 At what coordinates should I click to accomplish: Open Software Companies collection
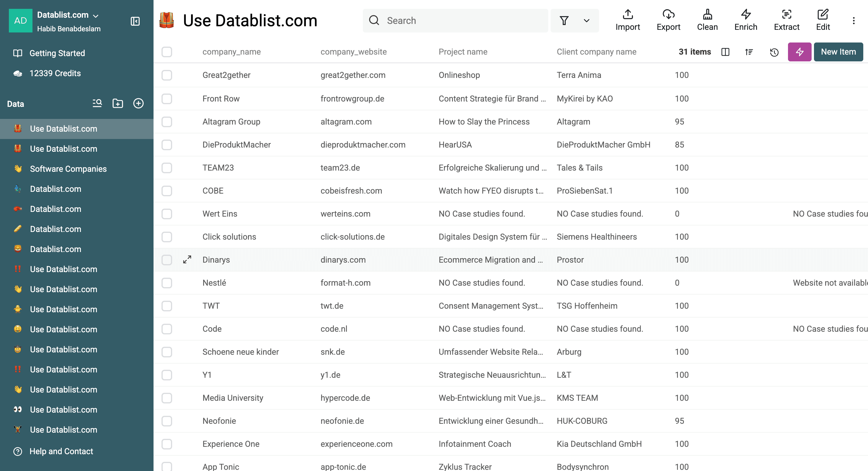68,169
